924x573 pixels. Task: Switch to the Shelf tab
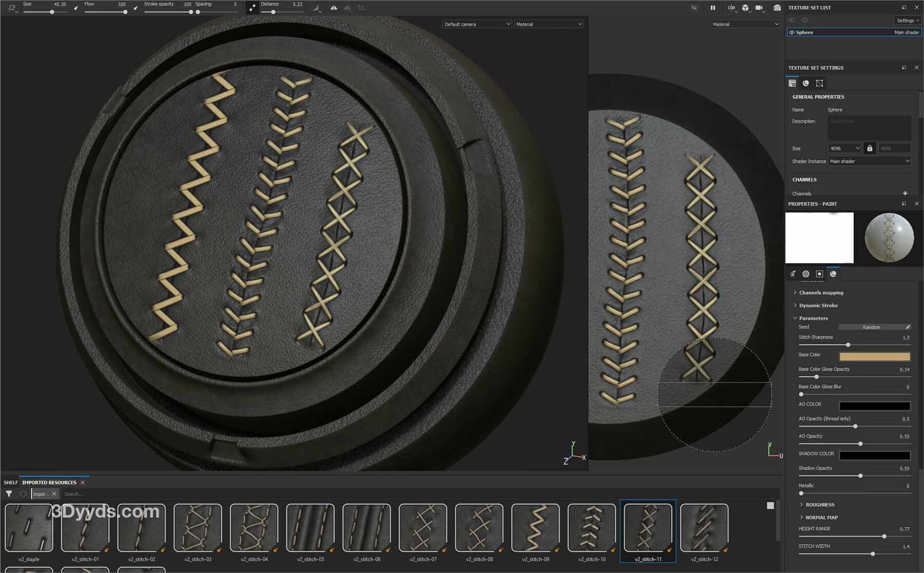click(10, 483)
